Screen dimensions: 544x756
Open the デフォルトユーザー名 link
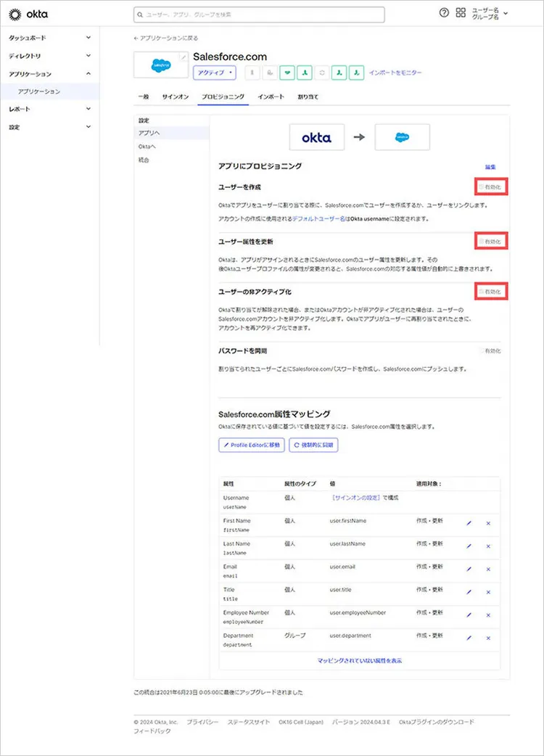(x=319, y=218)
